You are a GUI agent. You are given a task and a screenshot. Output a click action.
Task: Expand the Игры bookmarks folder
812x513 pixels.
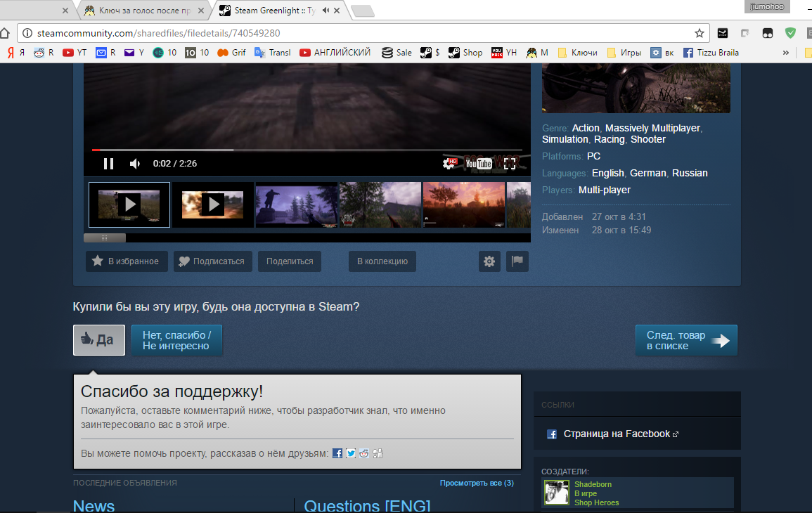[x=624, y=52]
